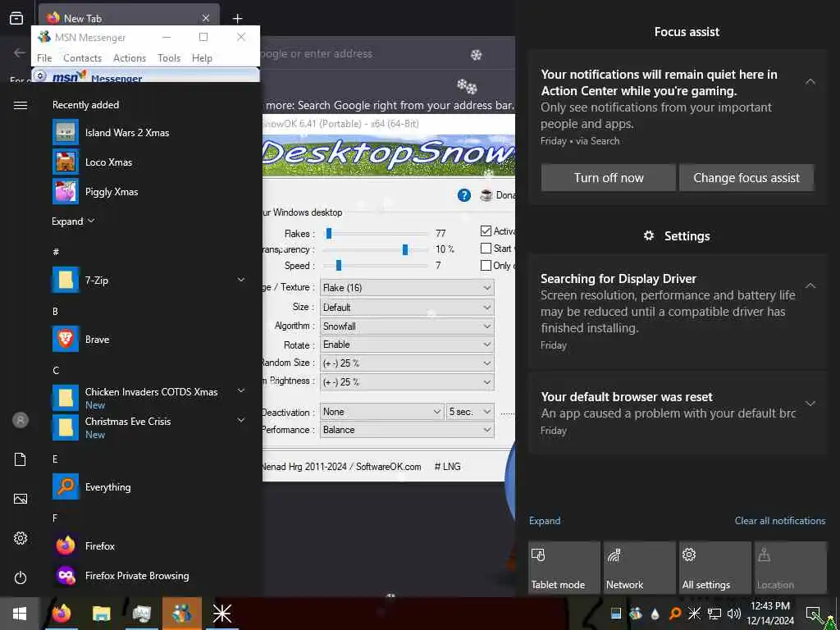Image resolution: width=840 pixels, height=630 pixels.
Task: Click the volume speaker tray icon
Action: coord(734,614)
